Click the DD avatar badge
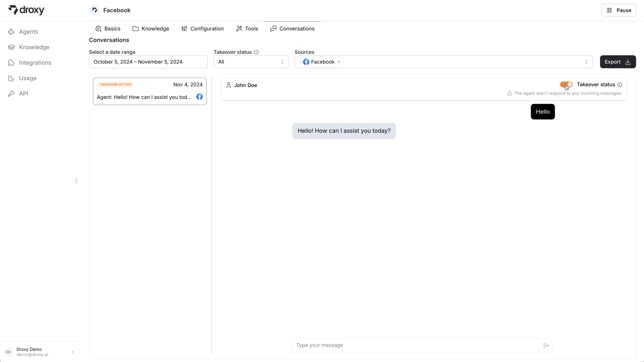Viewport: 644px width, 362px height. click(x=8, y=352)
